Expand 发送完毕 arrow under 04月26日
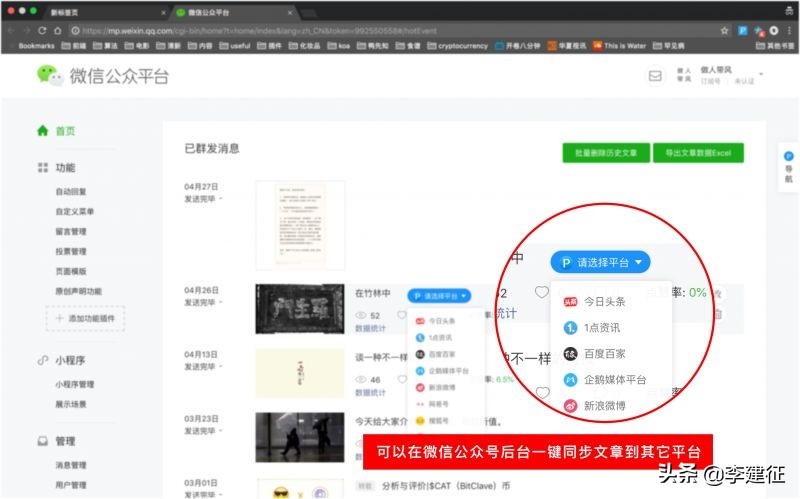Screen dimensions: 800x499 (x=221, y=303)
